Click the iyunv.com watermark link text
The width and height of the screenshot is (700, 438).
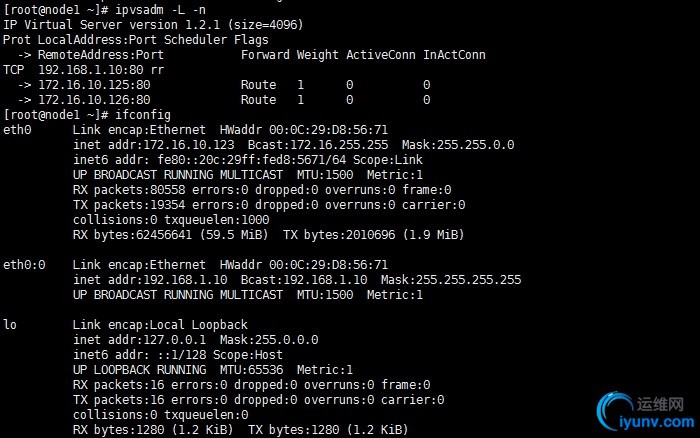pyautogui.click(x=656, y=422)
